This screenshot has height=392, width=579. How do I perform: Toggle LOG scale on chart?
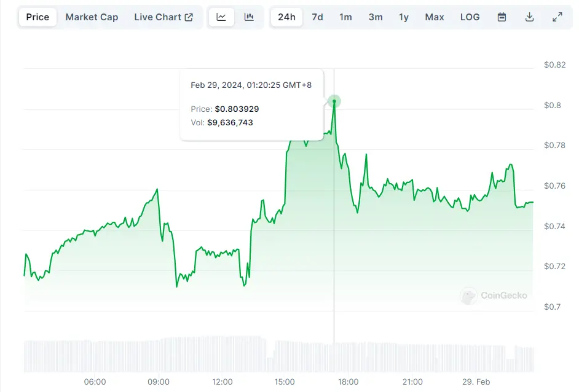(470, 17)
